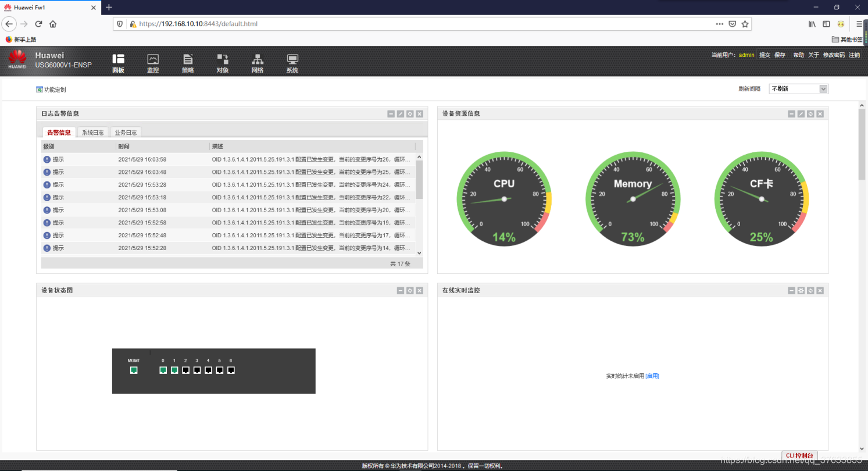Close the 在线实时监控 panel
Screen dimensions: 868x471
820,291
